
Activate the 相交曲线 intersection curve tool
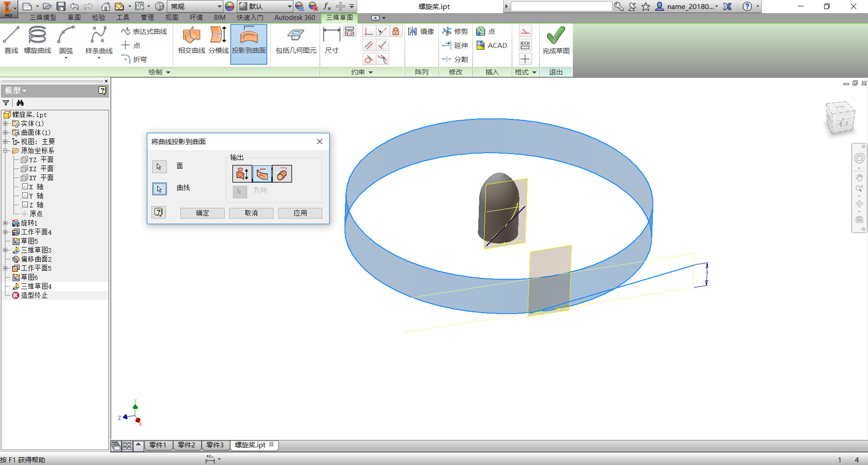click(192, 40)
